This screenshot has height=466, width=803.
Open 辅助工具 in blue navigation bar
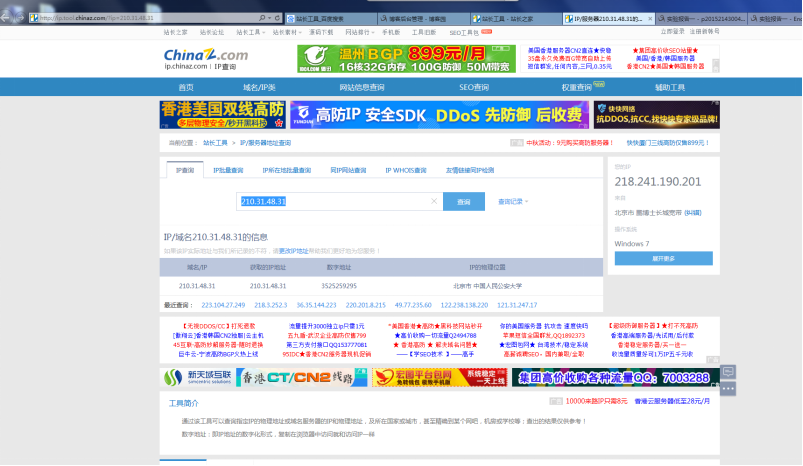pos(669,88)
